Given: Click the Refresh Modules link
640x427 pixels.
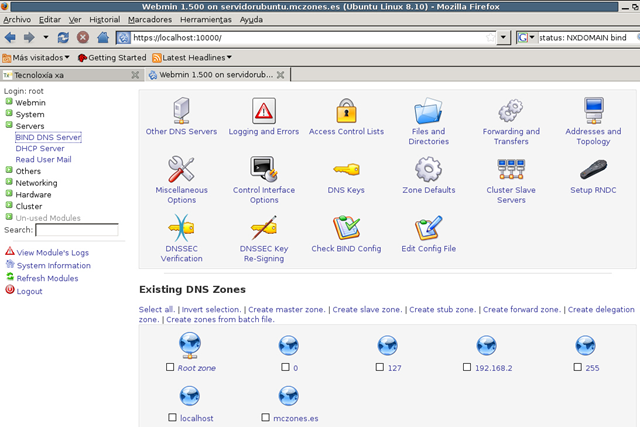Looking at the screenshot, I should tap(47, 278).
